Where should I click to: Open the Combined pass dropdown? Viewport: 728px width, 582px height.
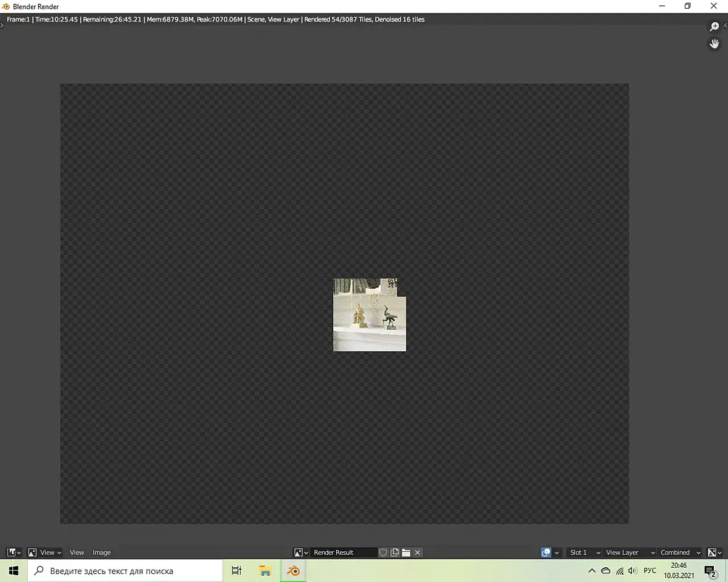click(680, 552)
